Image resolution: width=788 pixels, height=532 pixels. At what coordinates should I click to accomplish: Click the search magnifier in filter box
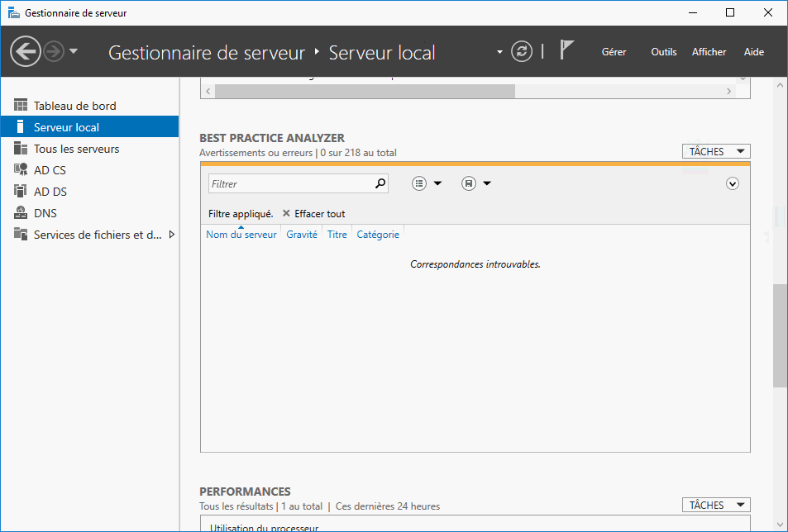[380, 183]
